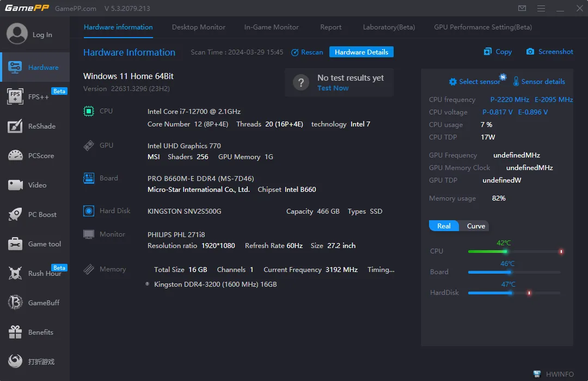Open the Benefits gift icon
588x381 pixels.
coord(15,332)
